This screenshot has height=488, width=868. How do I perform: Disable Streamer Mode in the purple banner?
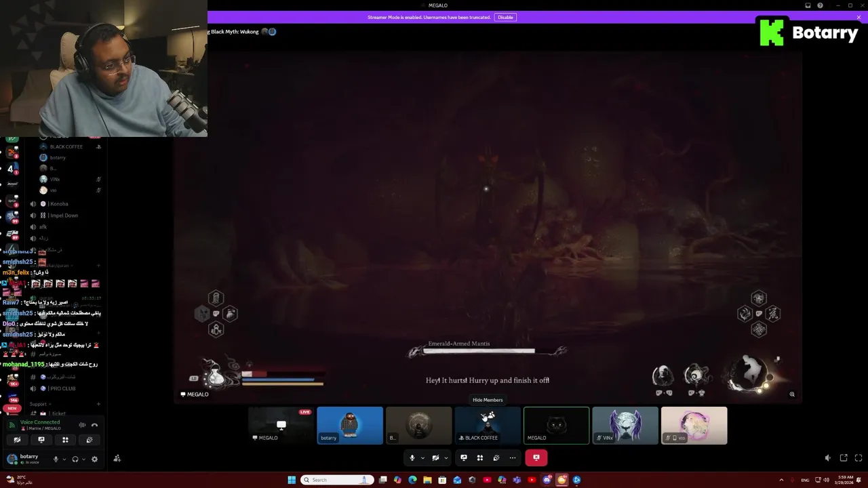[505, 17]
